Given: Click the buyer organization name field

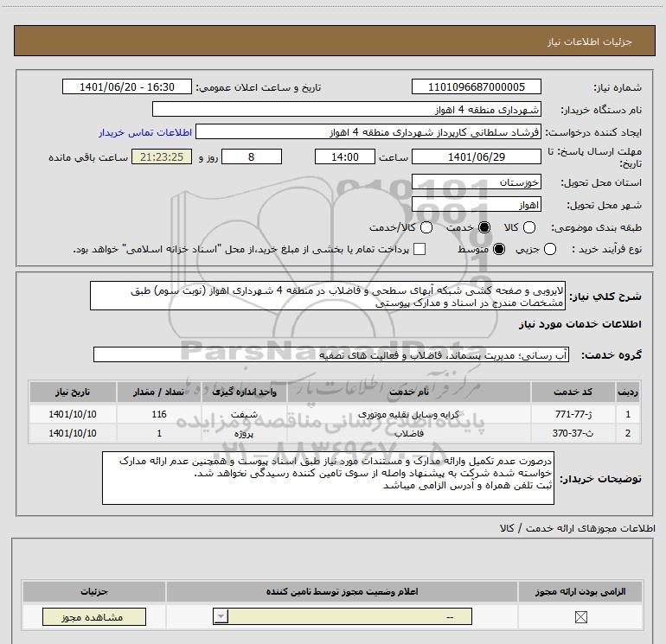Looking at the screenshot, I should 347,109.
